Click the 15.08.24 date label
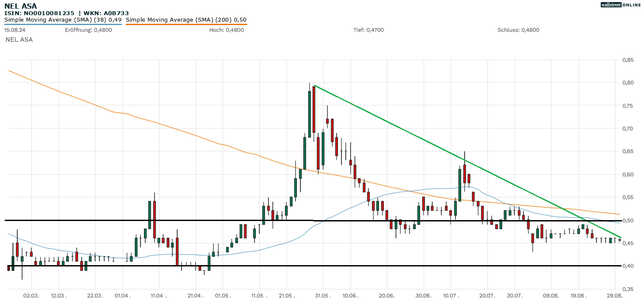Screen dimensions: 644x298 14,30
